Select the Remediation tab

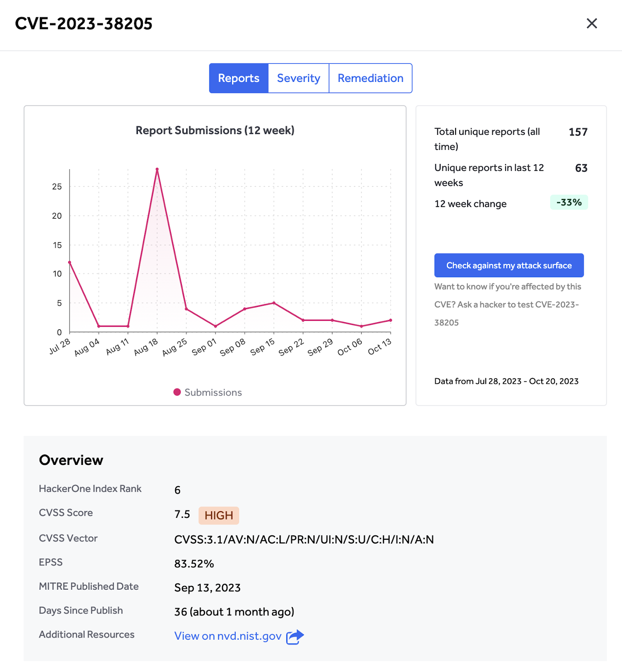370,78
